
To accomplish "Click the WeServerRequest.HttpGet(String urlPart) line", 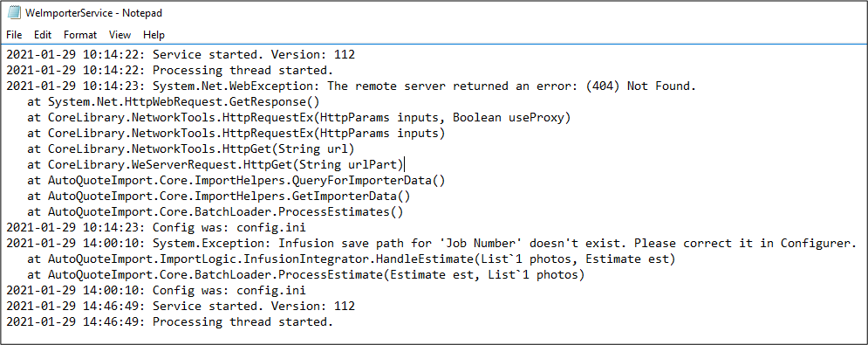I will click(x=215, y=165).
